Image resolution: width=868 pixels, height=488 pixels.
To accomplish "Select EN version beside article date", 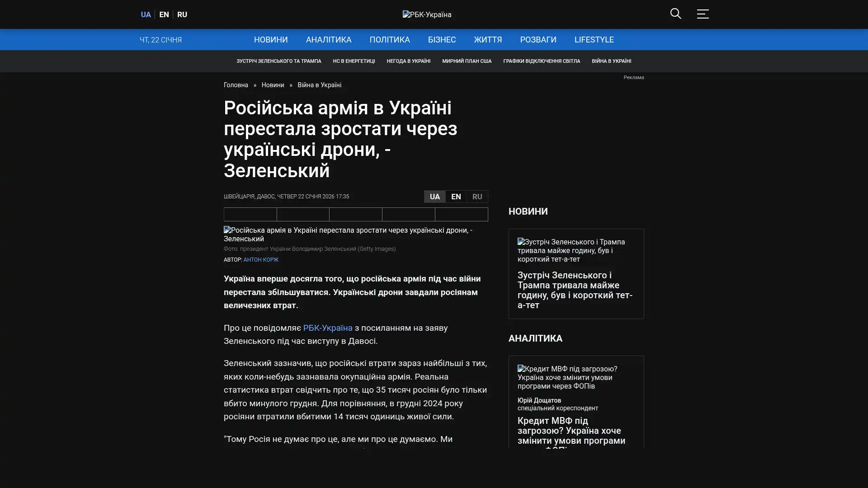I will tap(456, 197).
